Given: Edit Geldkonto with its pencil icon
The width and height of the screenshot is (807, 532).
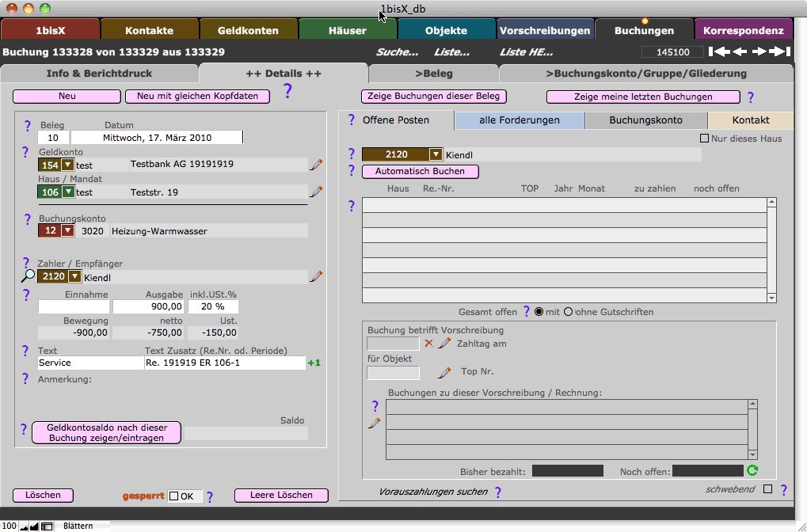Looking at the screenshot, I should (316, 165).
